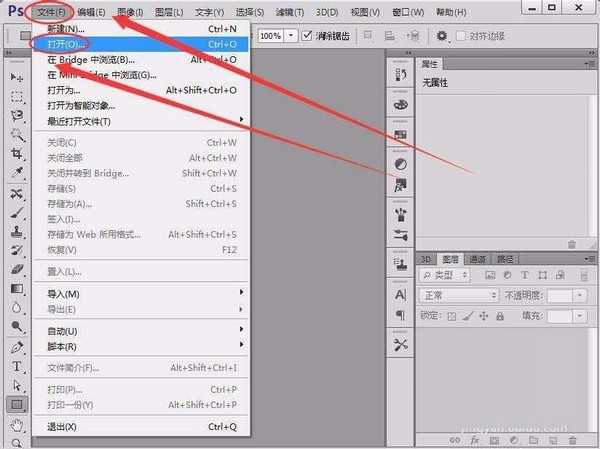Image resolution: width=600 pixels, height=449 pixels.
Task: Open the 100% zoom dropdown
Action: tap(291, 36)
